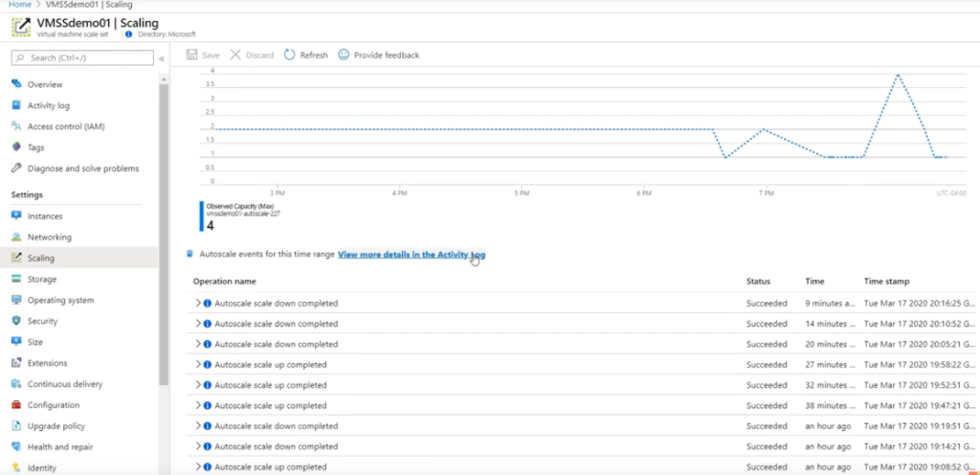Expand the scale up event at 19:08:52
980x475 pixels.
coord(198,467)
